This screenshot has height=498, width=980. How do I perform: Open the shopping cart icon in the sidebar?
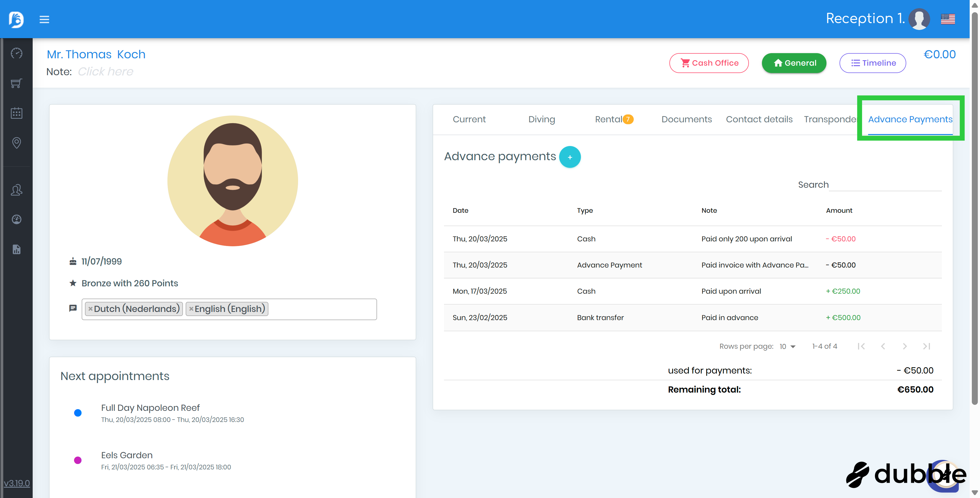point(16,83)
